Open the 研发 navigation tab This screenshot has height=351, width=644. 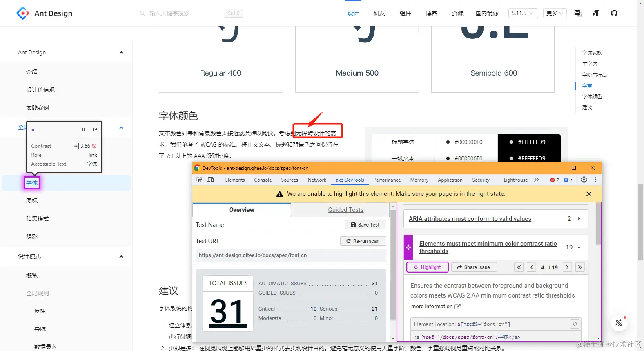[x=379, y=13]
